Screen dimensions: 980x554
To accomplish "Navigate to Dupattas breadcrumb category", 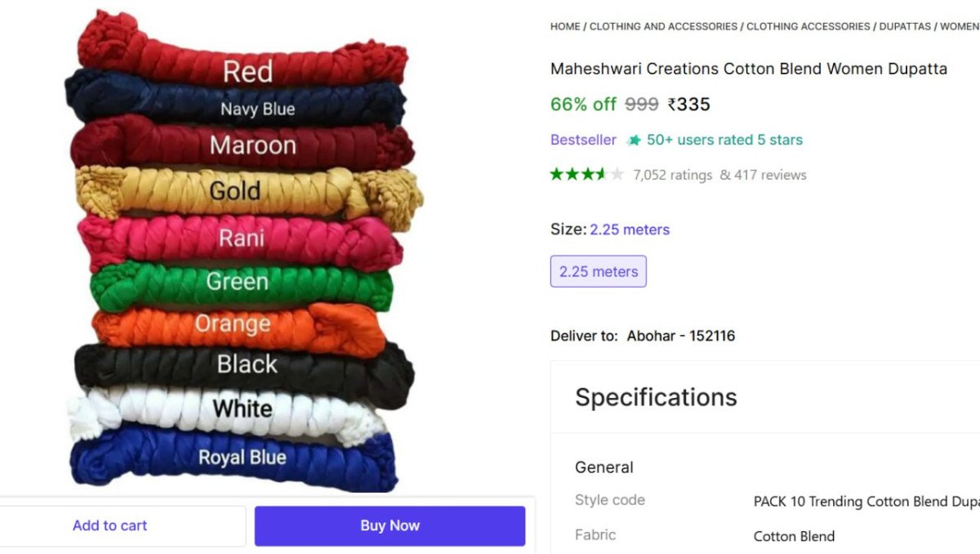I will pos(905,26).
